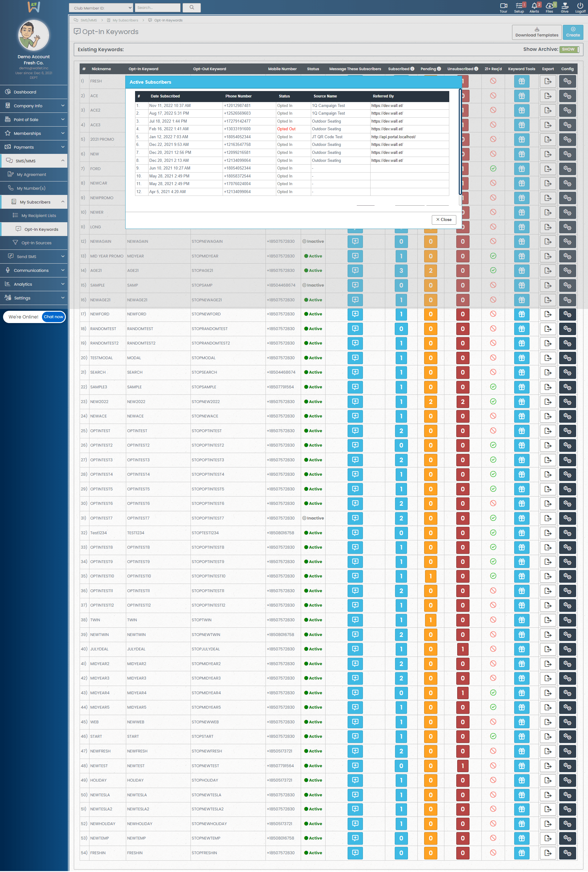The height and width of the screenshot is (872, 588).
Task: Open the Tour video icon
Action: (503, 6)
